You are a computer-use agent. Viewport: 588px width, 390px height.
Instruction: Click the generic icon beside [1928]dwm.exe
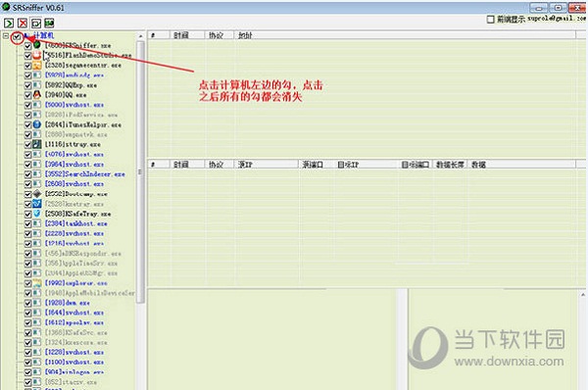click(37, 303)
